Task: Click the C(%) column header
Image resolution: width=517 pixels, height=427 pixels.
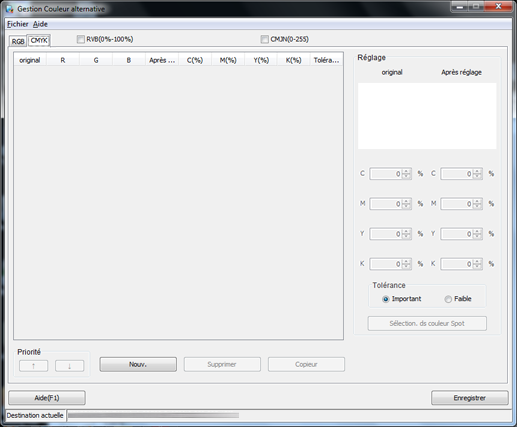Action: [195, 60]
